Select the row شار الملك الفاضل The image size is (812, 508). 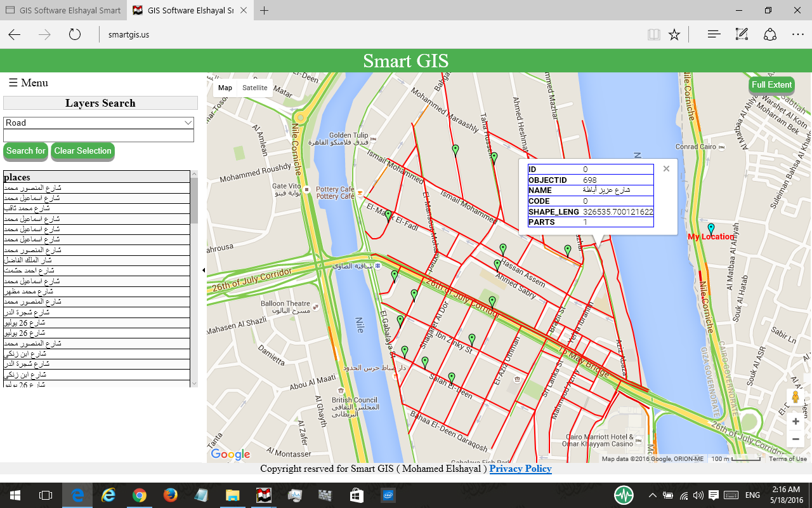(x=97, y=260)
